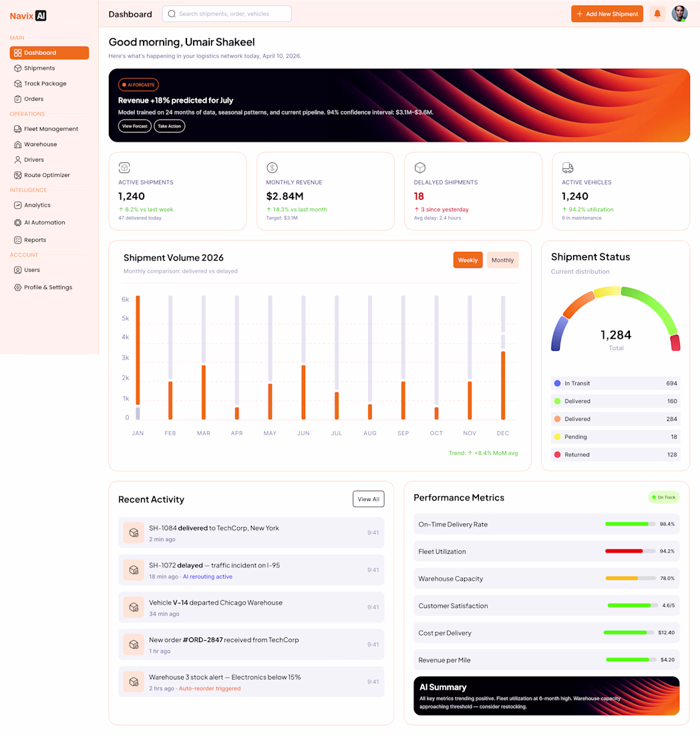Click the Analytics chart icon in sidebar

pos(18,205)
